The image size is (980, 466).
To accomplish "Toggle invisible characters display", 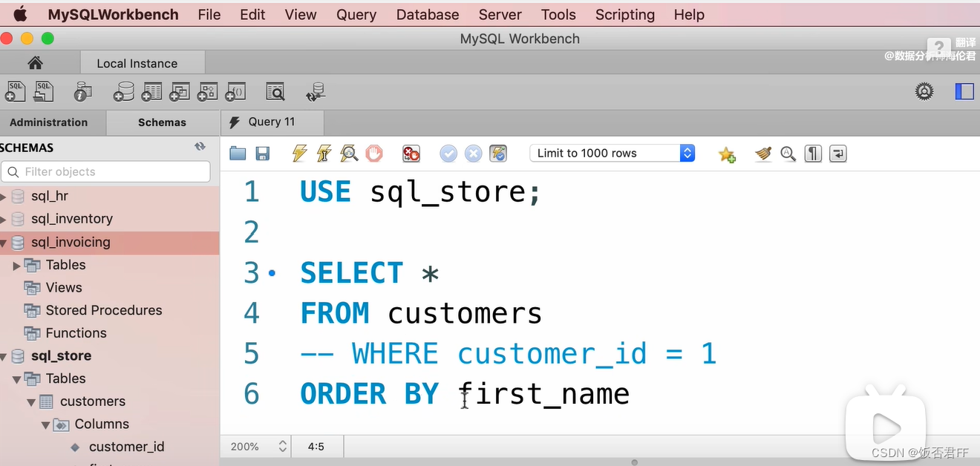I will 813,154.
